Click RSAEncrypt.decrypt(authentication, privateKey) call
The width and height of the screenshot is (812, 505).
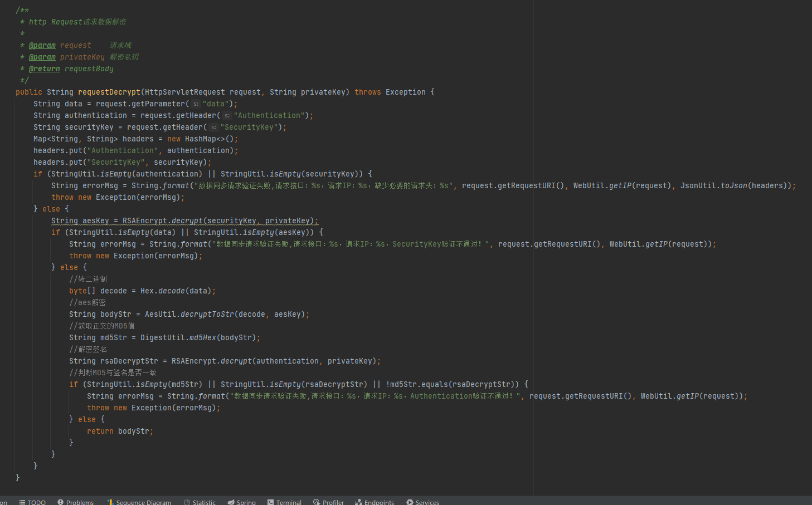(x=274, y=361)
